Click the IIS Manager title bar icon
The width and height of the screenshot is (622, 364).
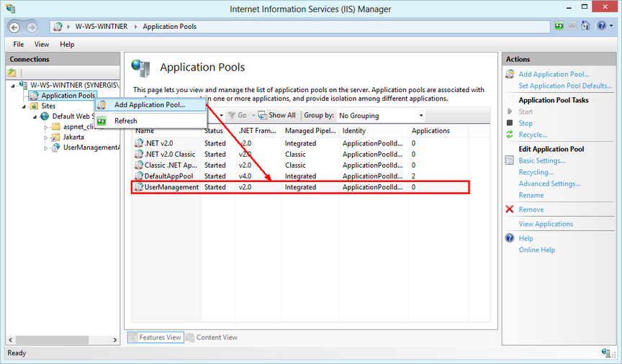coord(11,9)
